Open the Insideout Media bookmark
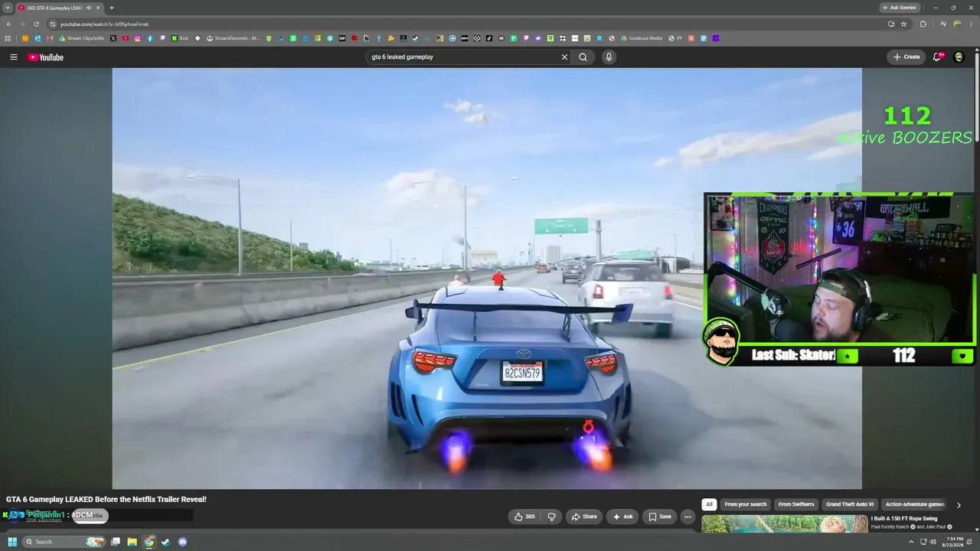Viewport: 980px width, 551px height. pos(642,38)
